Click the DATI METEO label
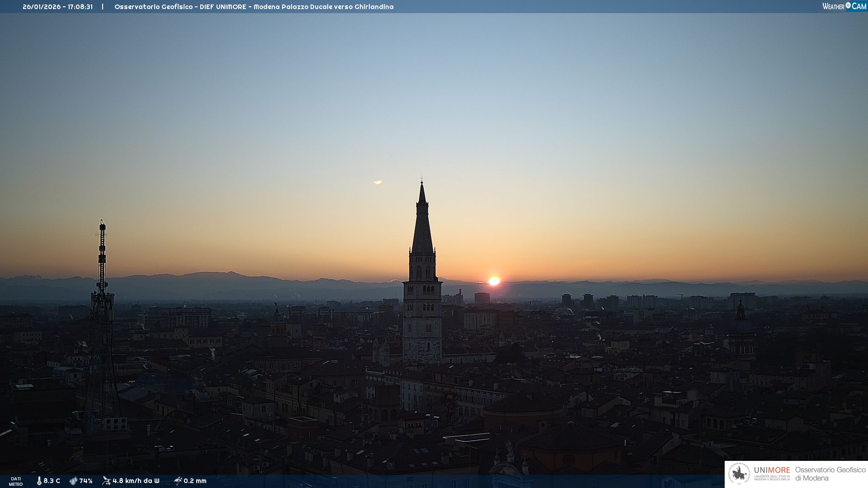Image resolution: width=868 pixels, height=488 pixels. coord(16,481)
